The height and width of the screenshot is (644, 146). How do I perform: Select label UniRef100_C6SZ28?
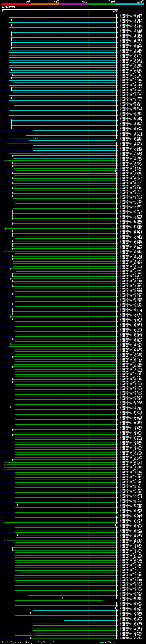pyautogui.click(x=131, y=77)
